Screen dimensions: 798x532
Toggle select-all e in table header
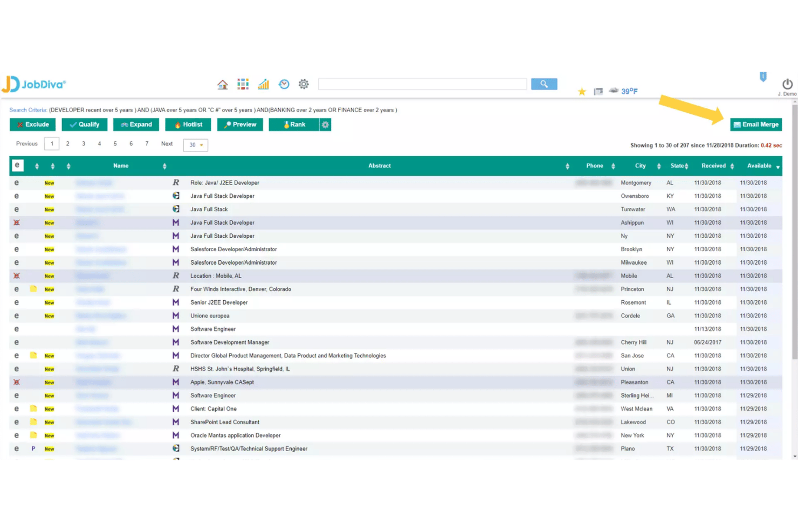point(17,165)
